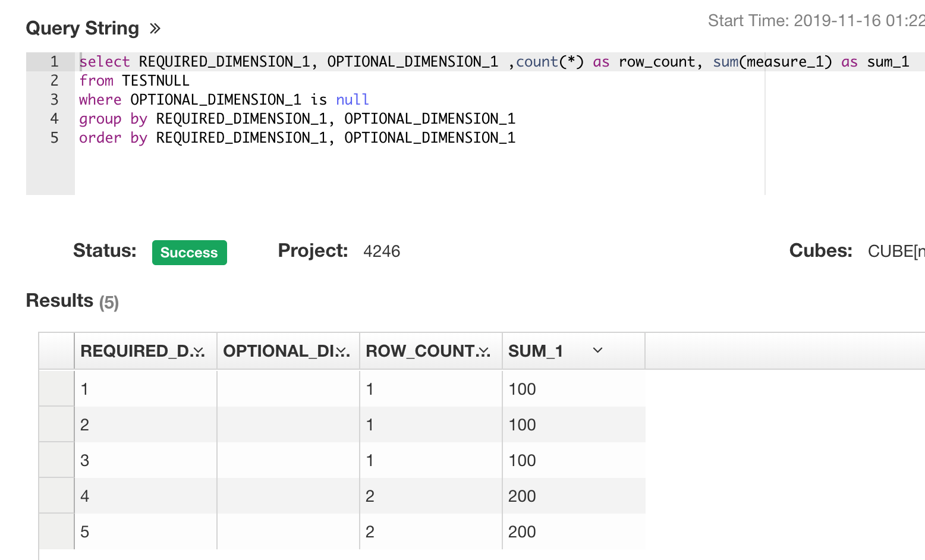Image resolution: width=925 pixels, height=560 pixels.
Task: Click ROW_COUNT value 2 in row 5
Action: pos(370,531)
